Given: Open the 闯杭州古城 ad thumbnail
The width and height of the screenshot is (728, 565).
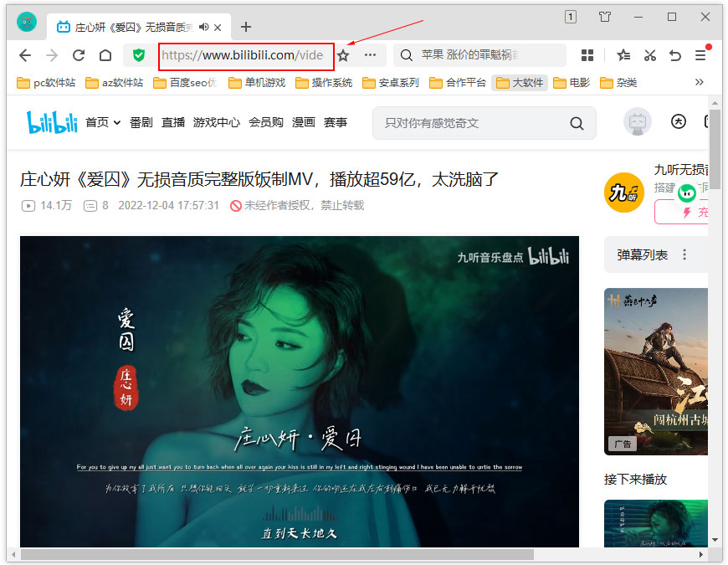Looking at the screenshot, I should [x=656, y=372].
